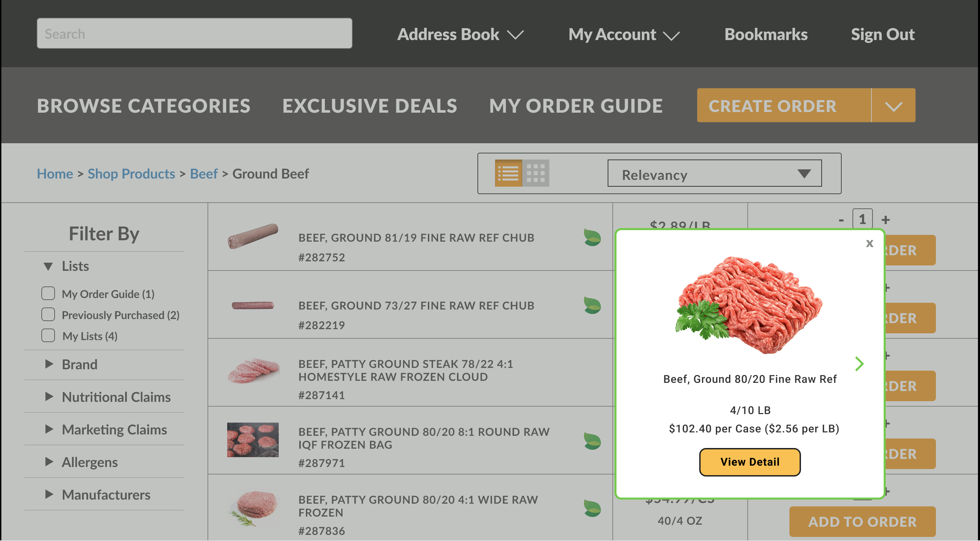The width and height of the screenshot is (980, 541).
Task: Click the green next-item arrow in the popup
Action: click(859, 364)
